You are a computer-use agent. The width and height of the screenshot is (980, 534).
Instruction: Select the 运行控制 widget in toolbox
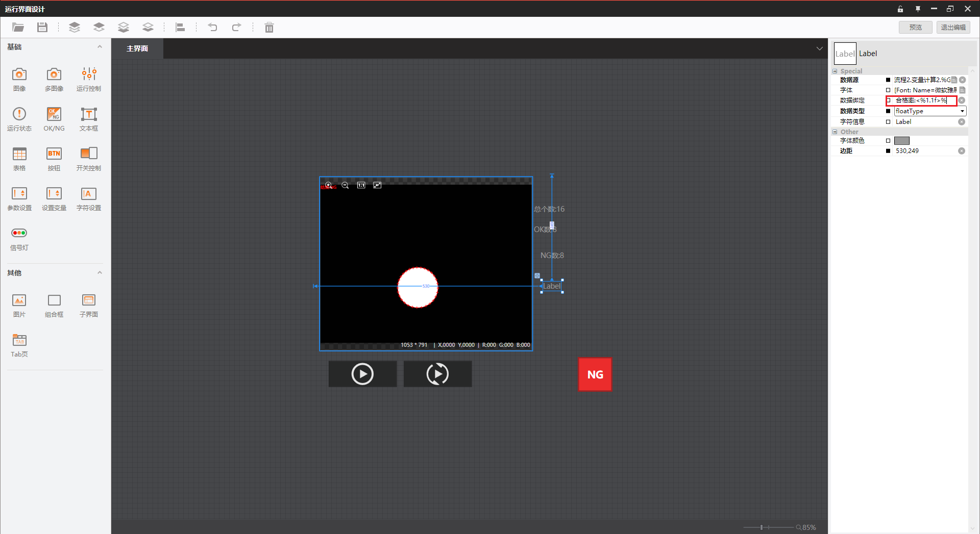(x=89, y=79)
